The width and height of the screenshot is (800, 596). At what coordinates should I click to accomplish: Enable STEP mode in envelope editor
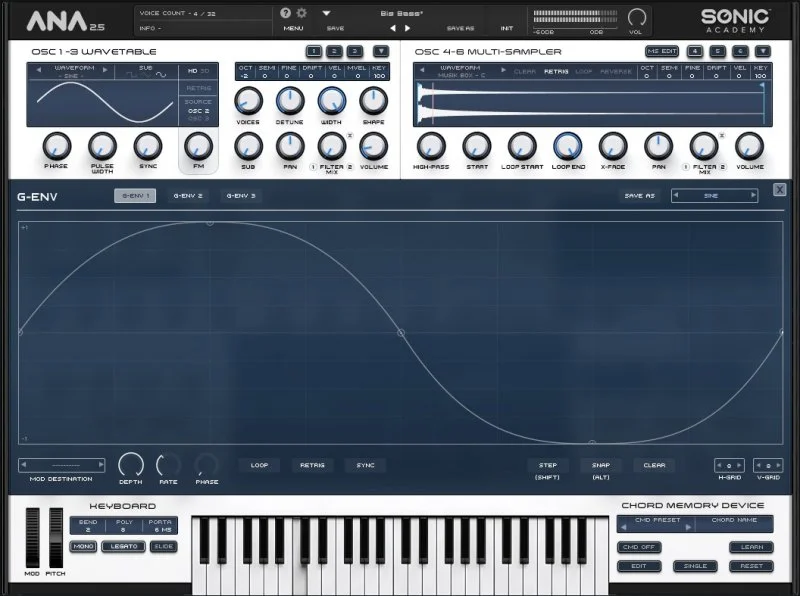click(547, 465)
